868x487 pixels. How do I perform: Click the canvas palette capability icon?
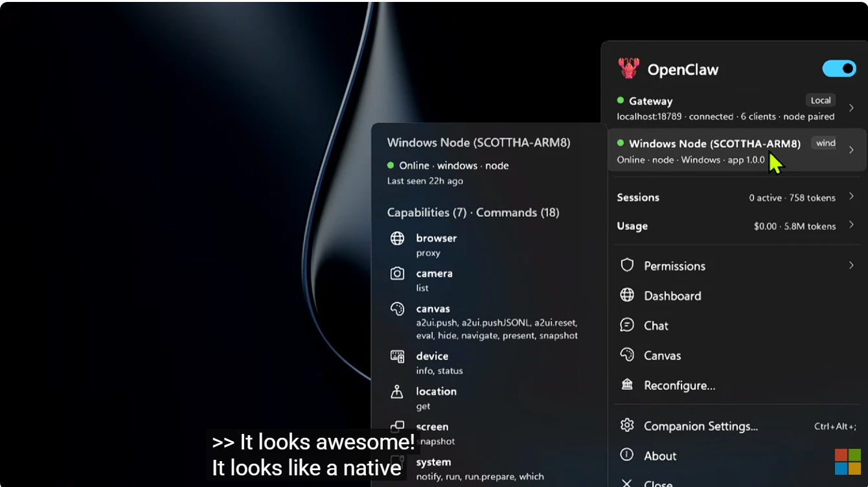tap(397, 309)
